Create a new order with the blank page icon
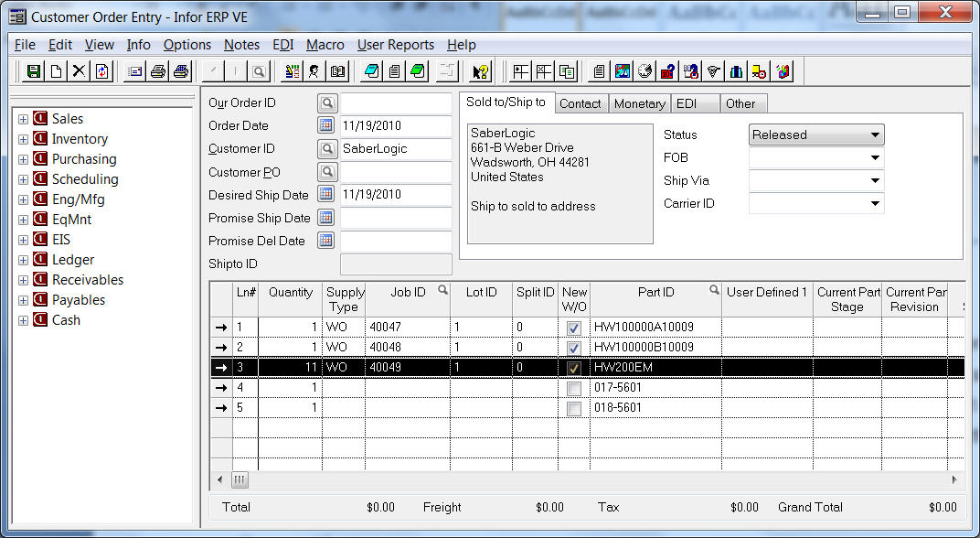Image resolution: width=980 pixels, height=538 pixels. point(57,71)
